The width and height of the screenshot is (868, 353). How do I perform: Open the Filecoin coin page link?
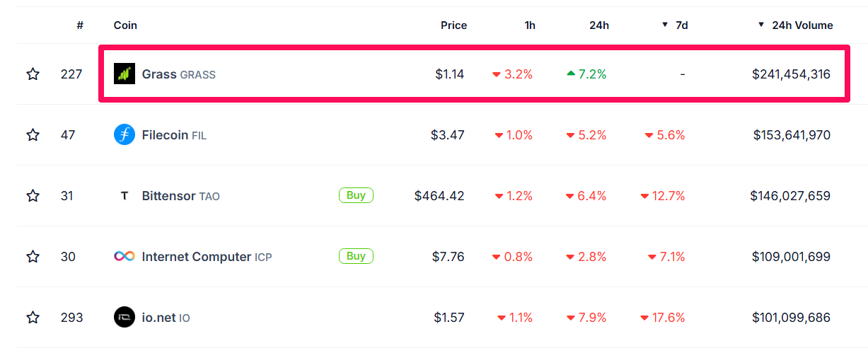[x=166, y=135]
